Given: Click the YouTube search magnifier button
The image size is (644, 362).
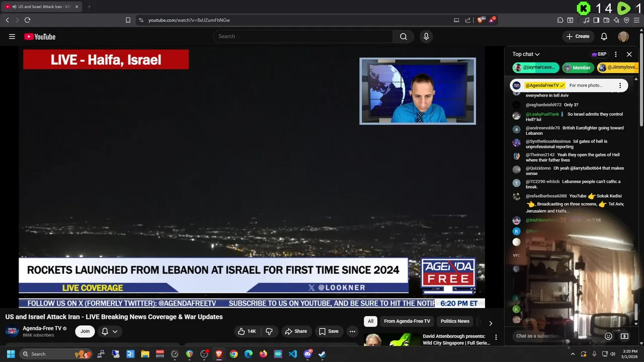Looking at the screenshot, I should (x=404, y=36).
